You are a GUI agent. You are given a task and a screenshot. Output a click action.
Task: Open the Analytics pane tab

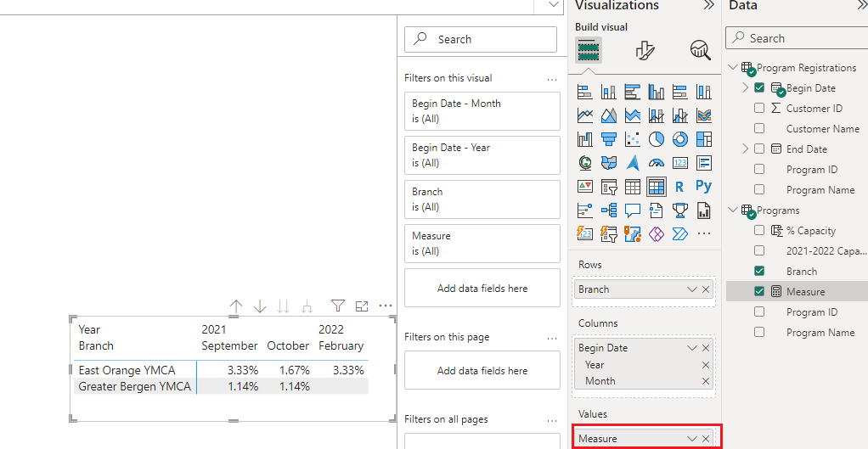tap(701, 50)
